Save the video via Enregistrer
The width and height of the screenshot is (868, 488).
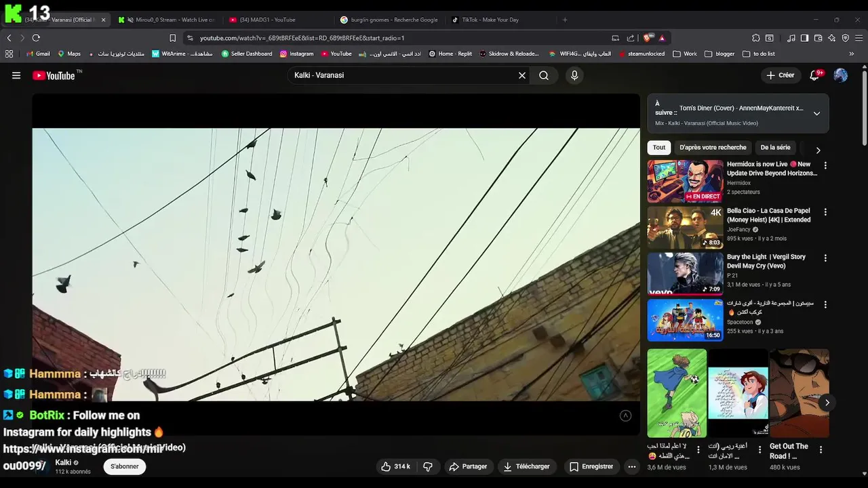click(x=591, y=466)
